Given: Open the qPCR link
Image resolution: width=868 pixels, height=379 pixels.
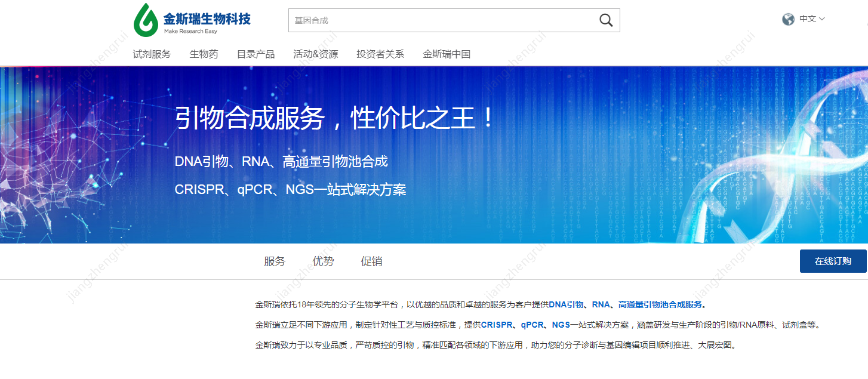Looking at the screenshot, I should click(532, 325).
